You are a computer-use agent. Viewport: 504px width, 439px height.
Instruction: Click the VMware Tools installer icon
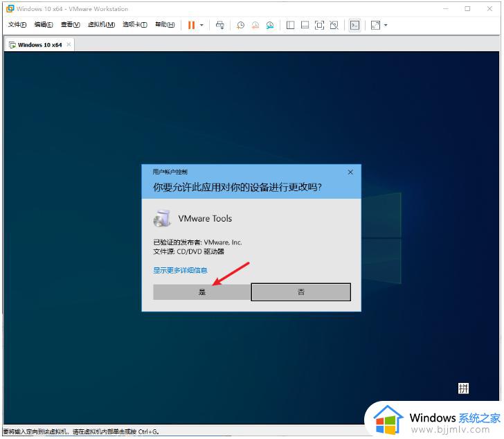tap(162, 219)
